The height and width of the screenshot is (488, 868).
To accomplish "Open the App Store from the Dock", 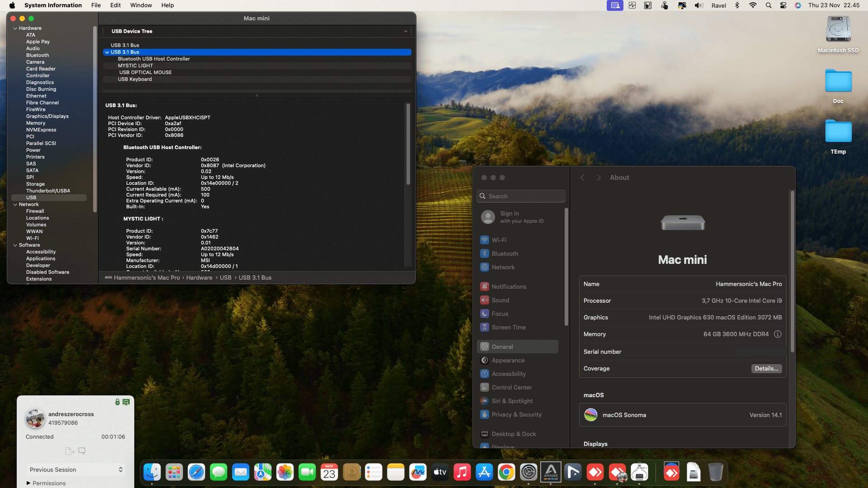I will coord(484,472).
